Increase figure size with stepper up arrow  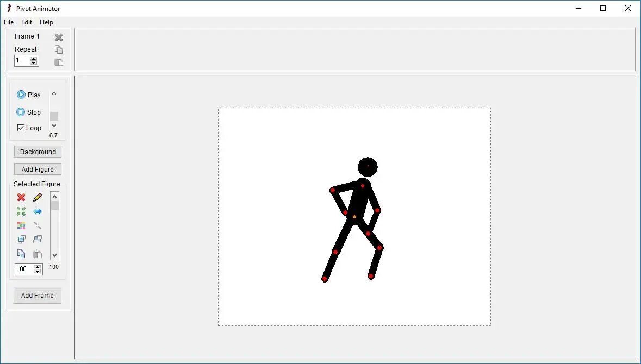coord(37,267)
